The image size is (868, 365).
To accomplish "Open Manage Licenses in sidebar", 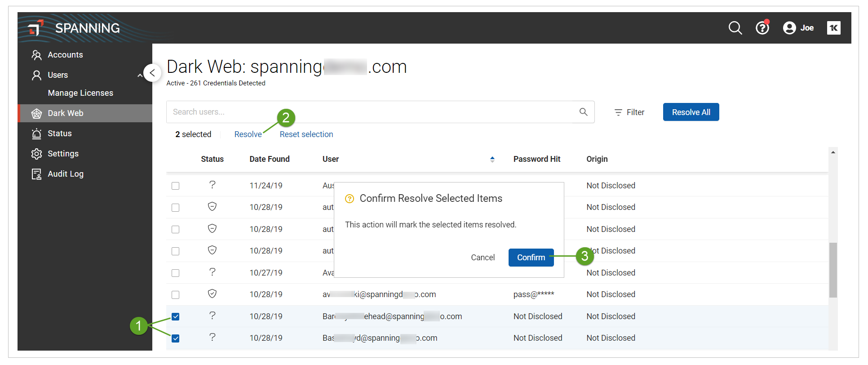I will pos(80,93).
